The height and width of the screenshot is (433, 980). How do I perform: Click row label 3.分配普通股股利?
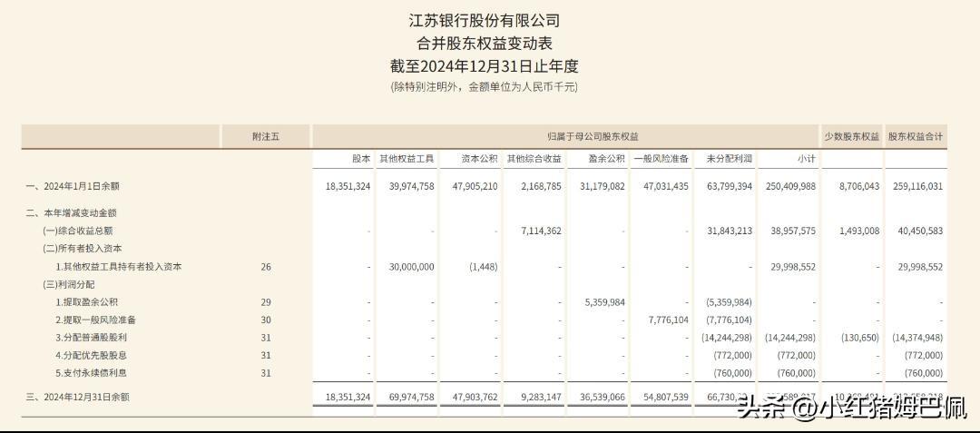point(92,338)
